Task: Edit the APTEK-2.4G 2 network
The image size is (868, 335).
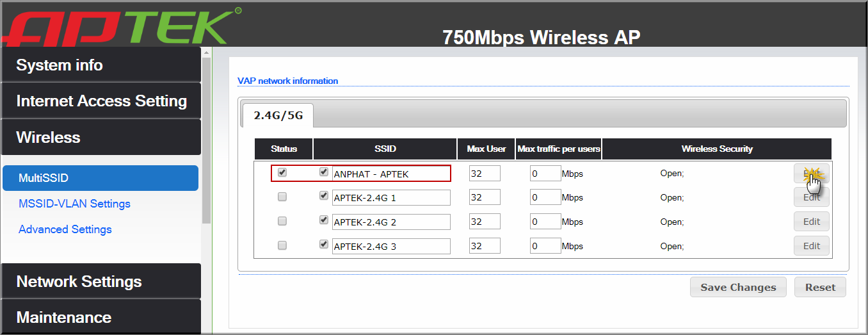Action: click(812, 222)
